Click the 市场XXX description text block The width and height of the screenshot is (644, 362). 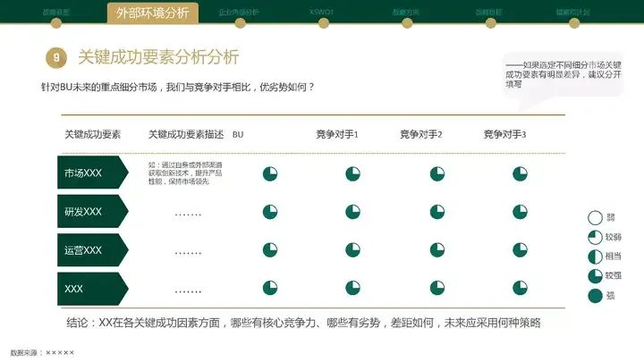[x=185, y=173]
